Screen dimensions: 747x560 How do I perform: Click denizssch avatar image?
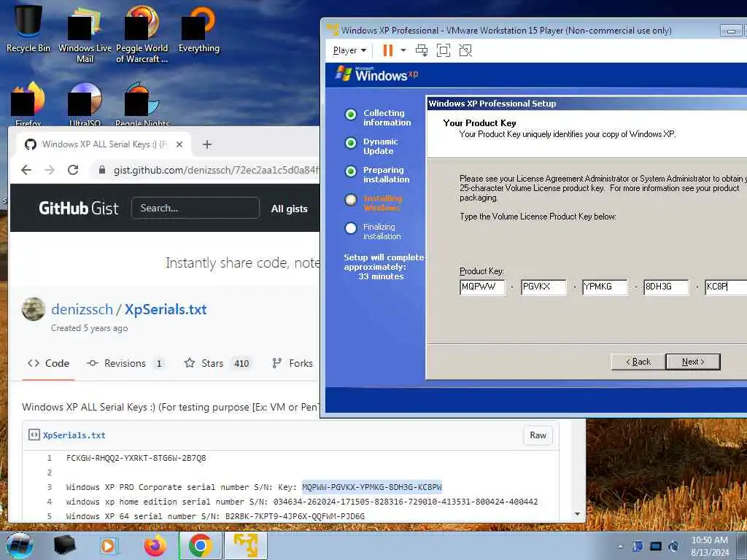click(x=34, y=309)
